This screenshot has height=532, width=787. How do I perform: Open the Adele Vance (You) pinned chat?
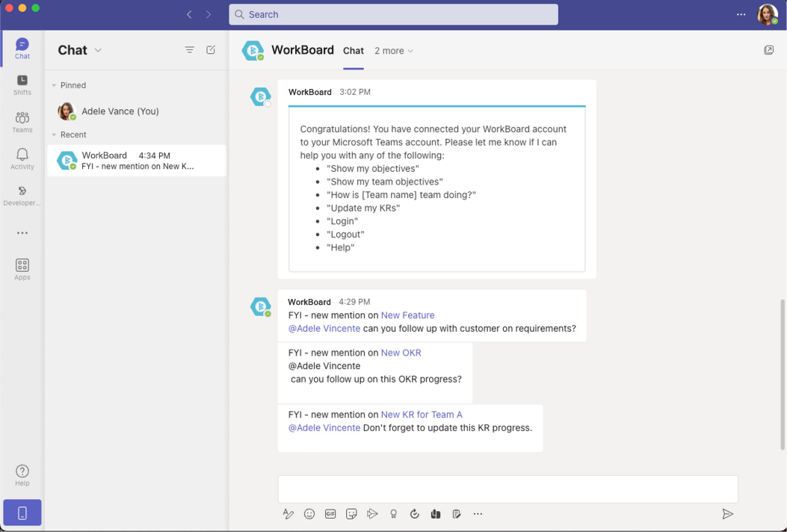137,111
